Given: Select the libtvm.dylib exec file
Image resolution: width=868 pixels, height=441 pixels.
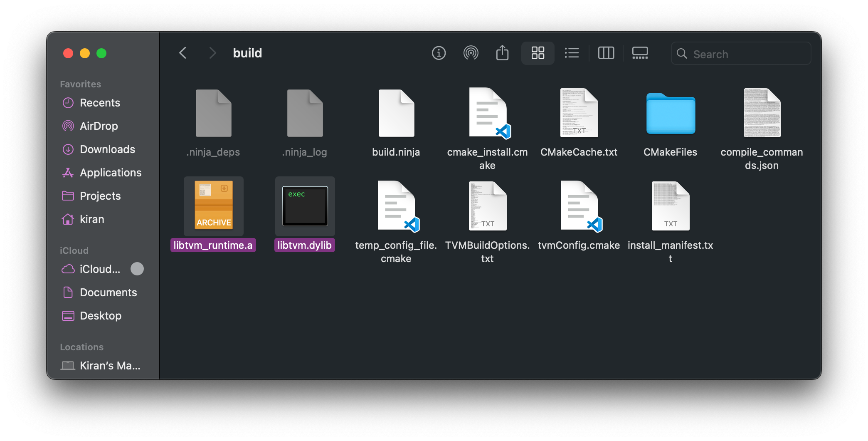Looking at the screenshot, I should pyautogui.click(x=305, y=206).
